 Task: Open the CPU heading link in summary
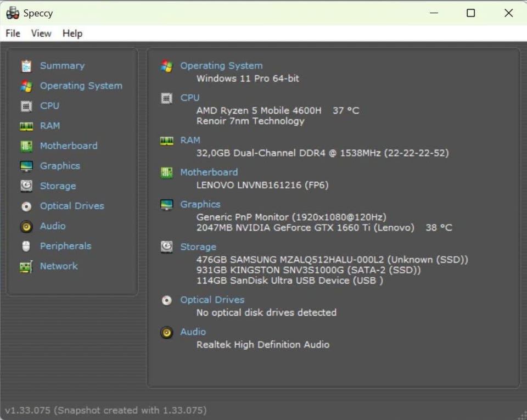coord(189,98)
